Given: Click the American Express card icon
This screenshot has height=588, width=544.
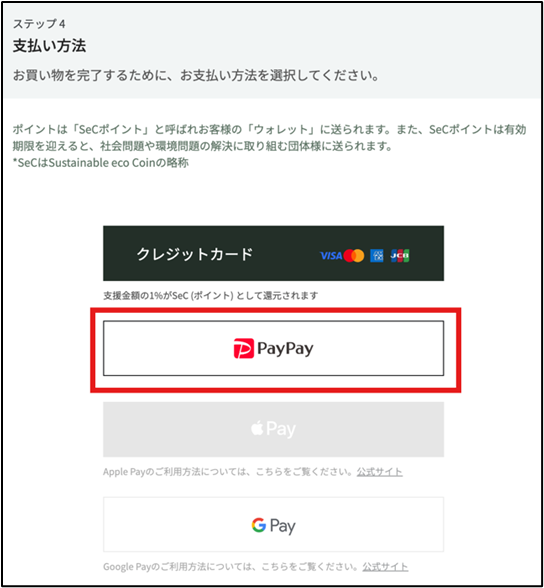Looking at the screenshot, I should coord(377,256).
